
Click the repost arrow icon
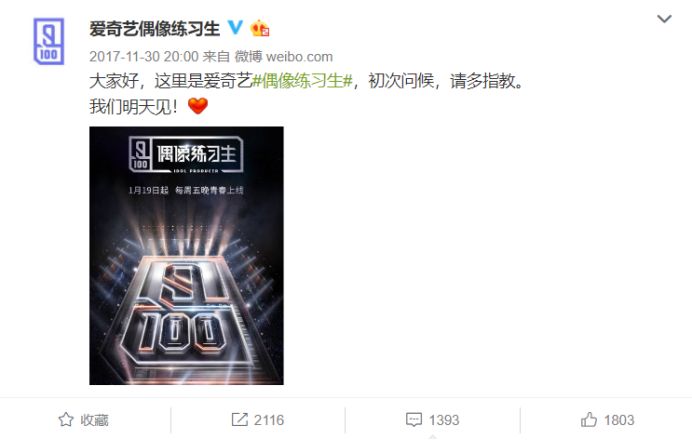coord(239,419)
